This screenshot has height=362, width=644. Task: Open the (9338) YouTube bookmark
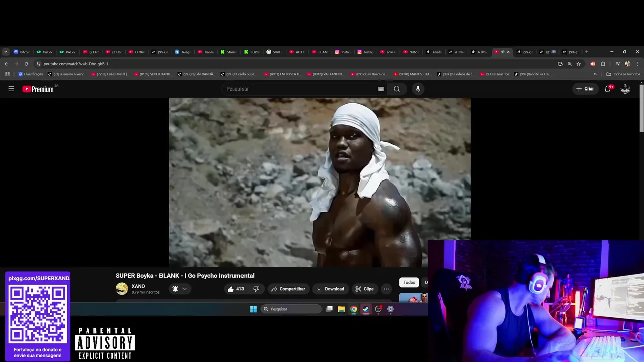point(495,74)
